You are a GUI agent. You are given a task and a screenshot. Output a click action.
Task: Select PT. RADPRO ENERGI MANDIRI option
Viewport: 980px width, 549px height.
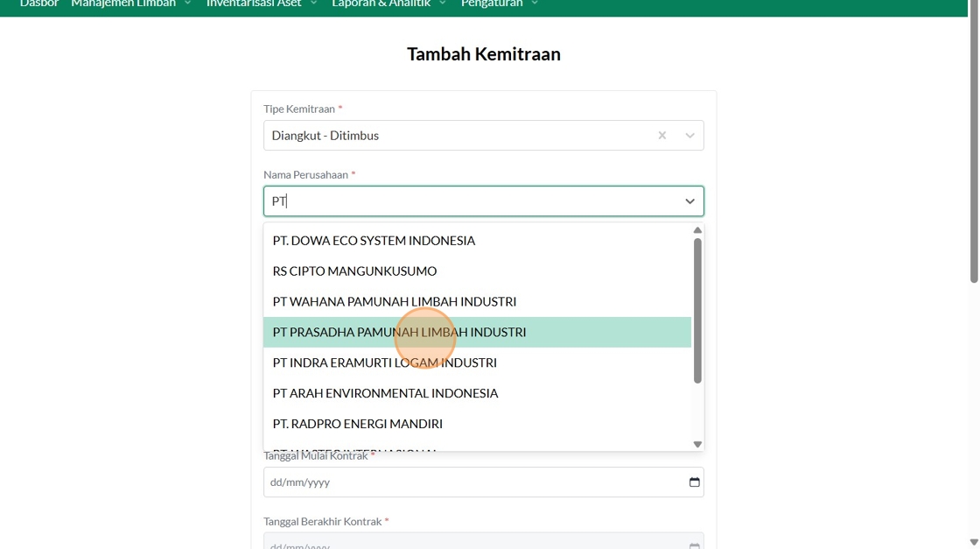(477, 424)
